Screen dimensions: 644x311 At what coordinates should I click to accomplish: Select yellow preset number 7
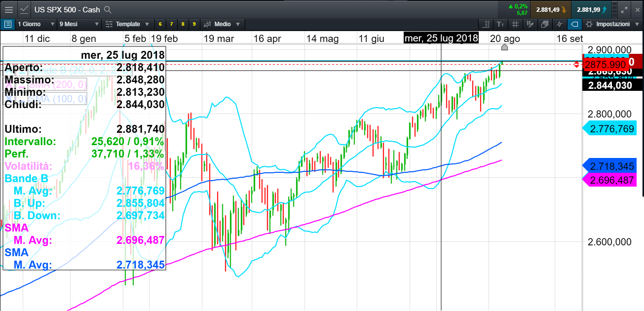tap(172, 24)
